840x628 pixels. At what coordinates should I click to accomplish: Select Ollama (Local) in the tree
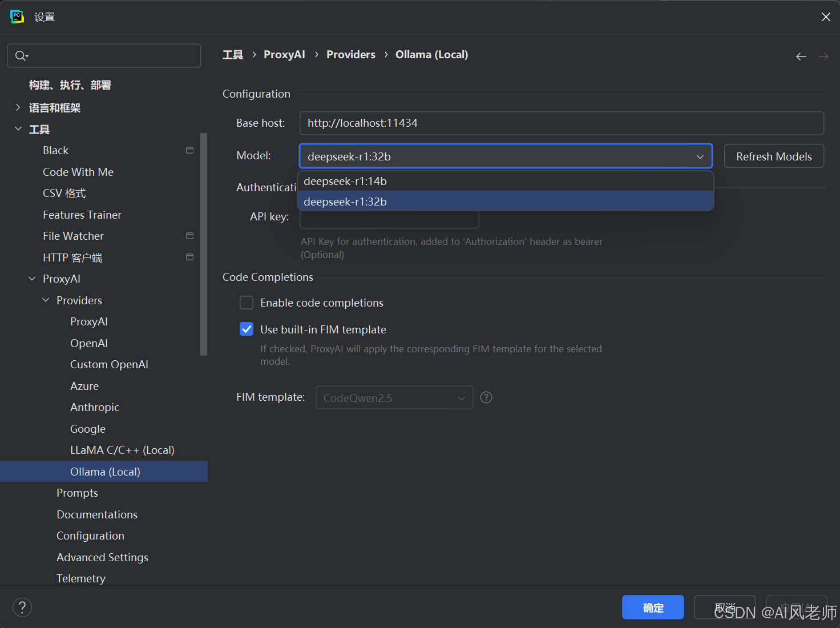click(104, 472)
